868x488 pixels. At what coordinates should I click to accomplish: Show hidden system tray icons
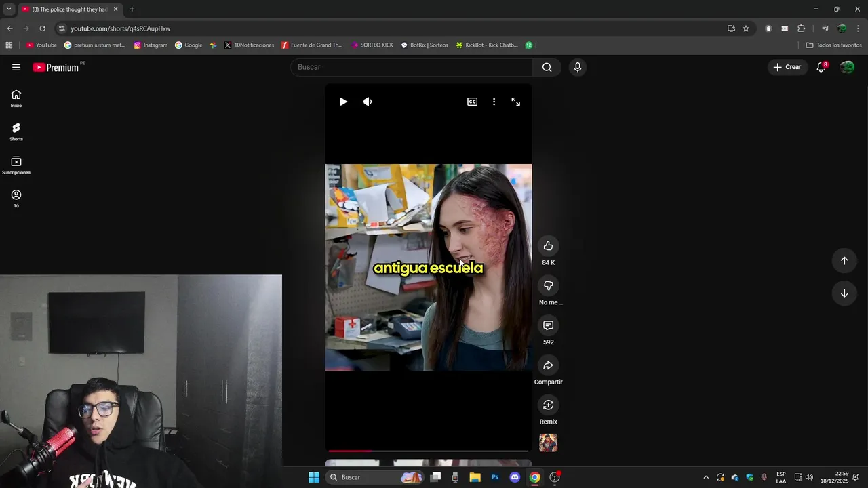(705, 477)
